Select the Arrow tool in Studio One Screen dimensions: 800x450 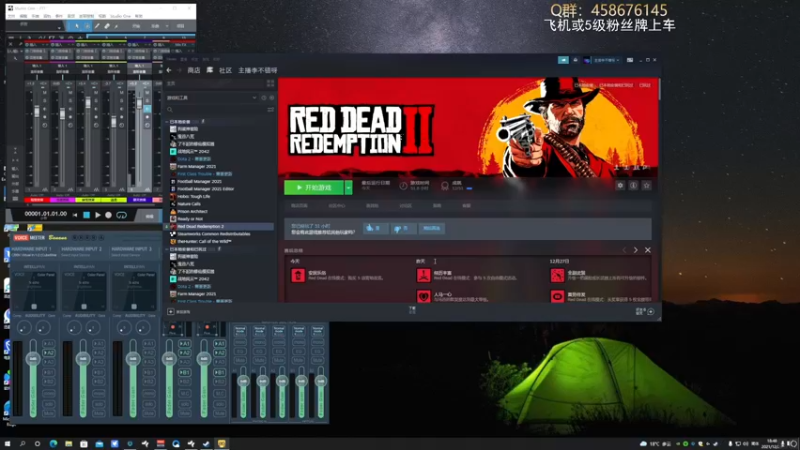[x=77, y=26]
